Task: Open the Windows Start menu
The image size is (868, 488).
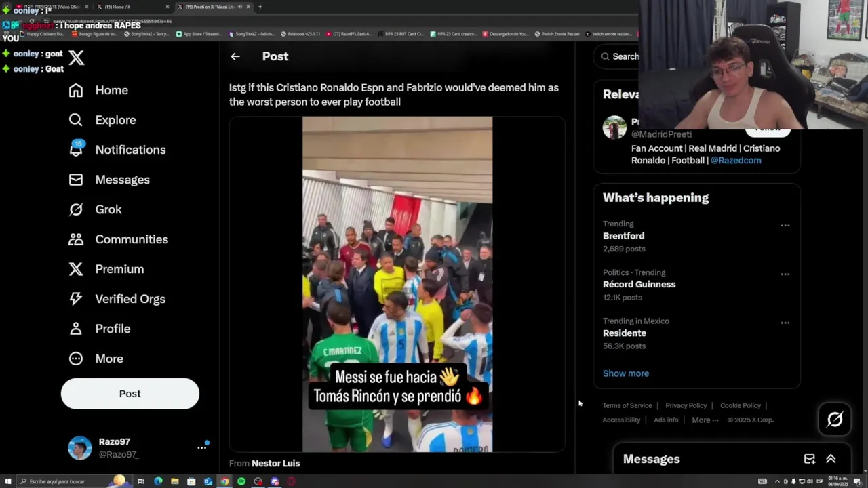Action: point(8,481)
